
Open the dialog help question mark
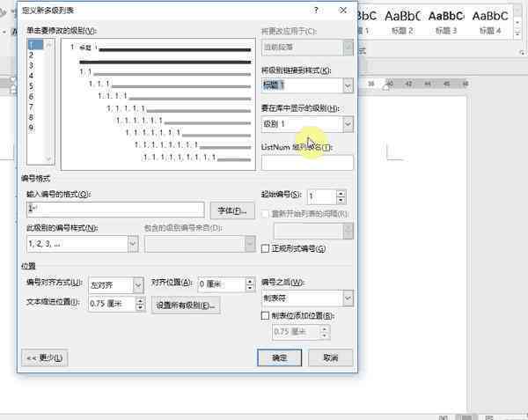click(316, 11)
